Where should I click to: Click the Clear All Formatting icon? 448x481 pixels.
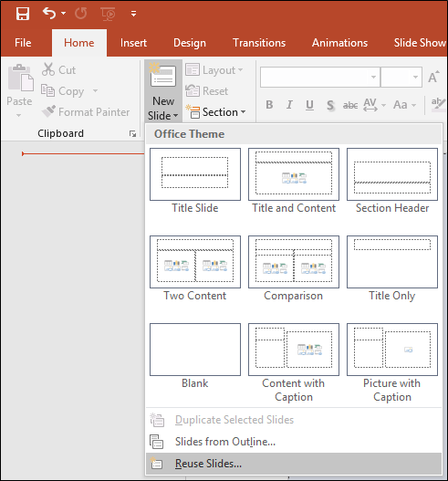[x=438, y=104]
